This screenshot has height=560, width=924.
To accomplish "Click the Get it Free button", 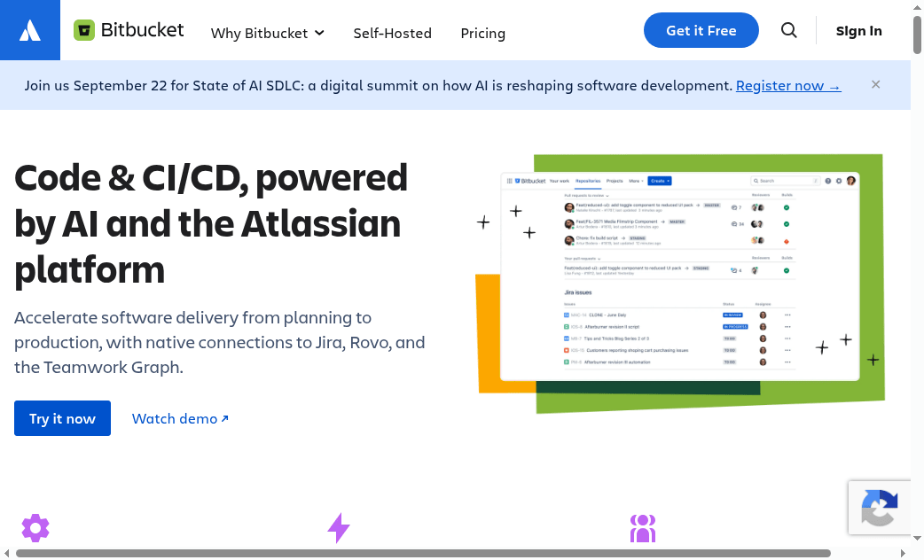I will click(x=701, y=30).
